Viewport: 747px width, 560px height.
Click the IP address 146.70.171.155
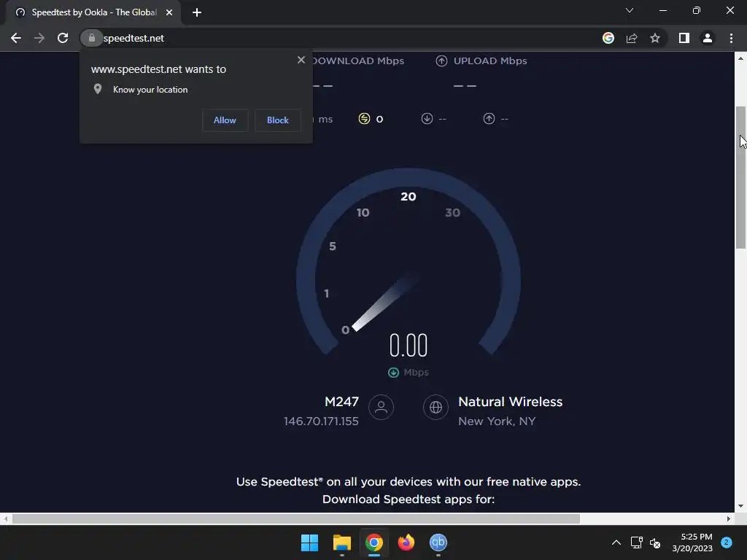click(x=321, y=421)
